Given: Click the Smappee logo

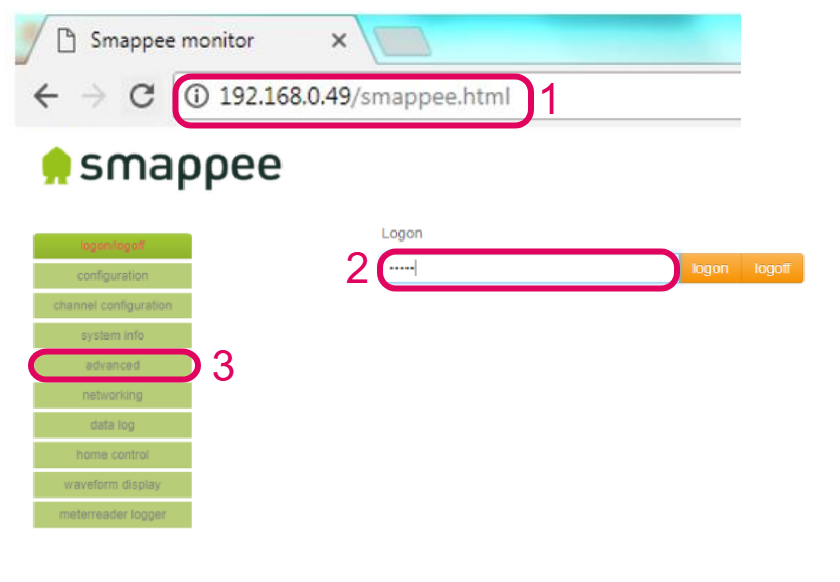Looking at the screenshot, I should [161, 167].
